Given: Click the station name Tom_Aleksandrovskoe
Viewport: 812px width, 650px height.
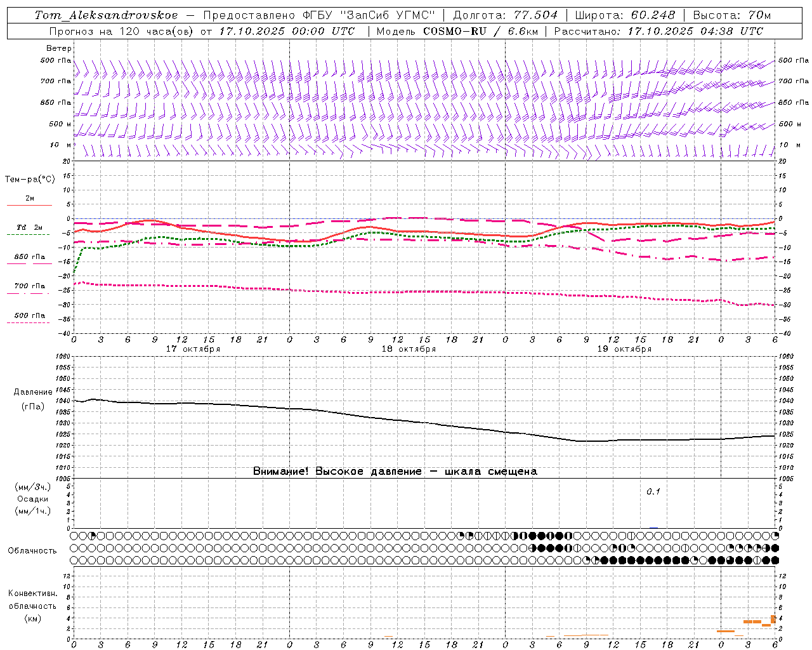Looking at the screenshot, I should (x=106, y=15).
